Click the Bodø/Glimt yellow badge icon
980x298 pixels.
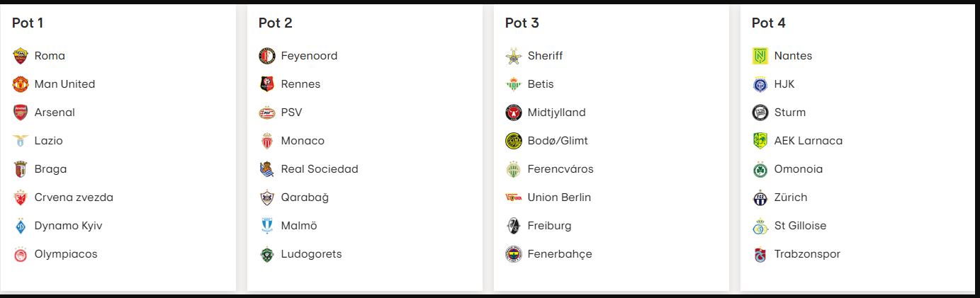[x=514, y=141]
